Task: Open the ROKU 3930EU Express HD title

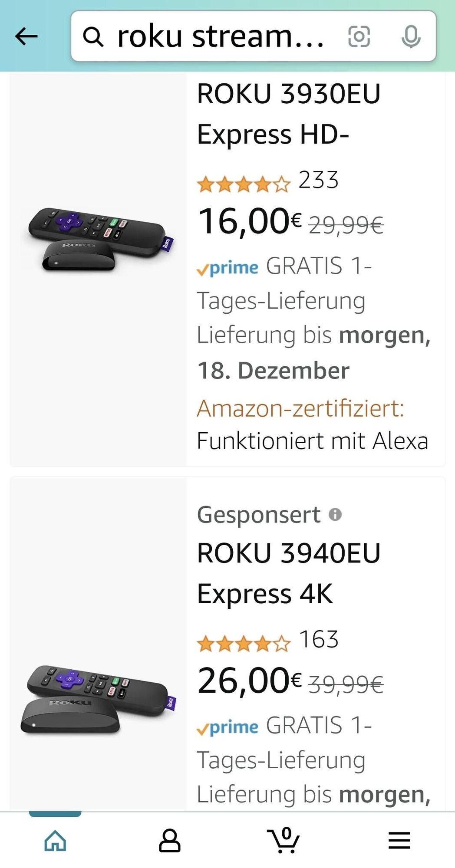Action: coord(288,114)
